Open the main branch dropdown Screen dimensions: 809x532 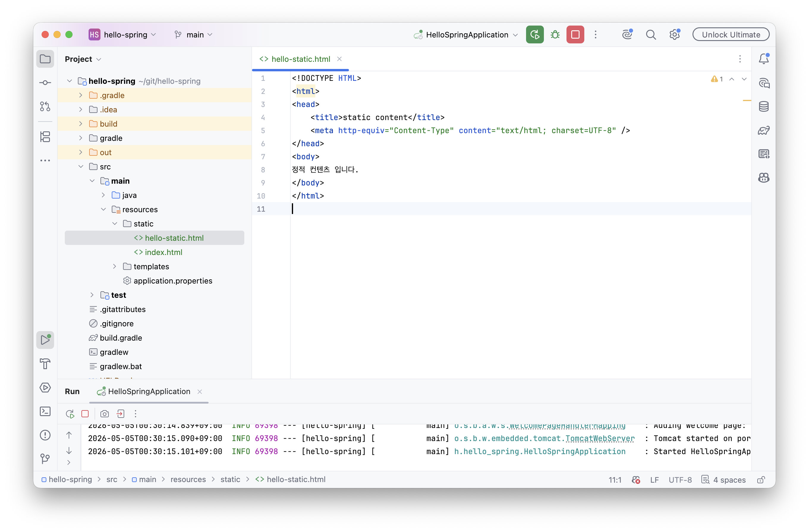(x=193, y=34)
